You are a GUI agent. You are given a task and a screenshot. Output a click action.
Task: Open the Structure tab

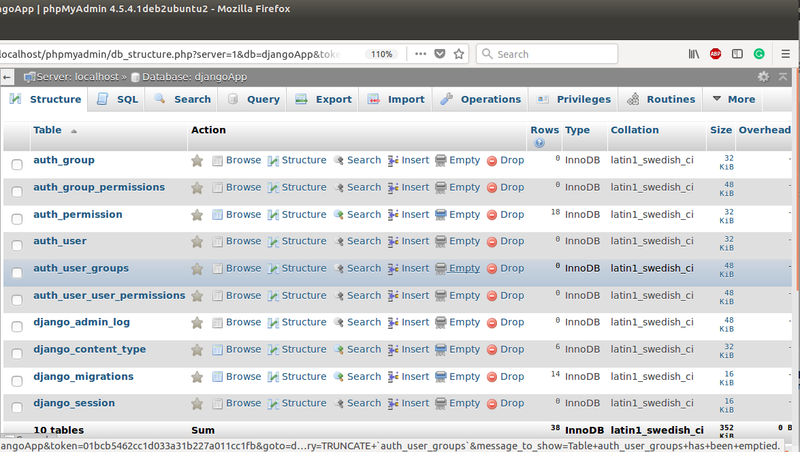(x=45, y=99)
